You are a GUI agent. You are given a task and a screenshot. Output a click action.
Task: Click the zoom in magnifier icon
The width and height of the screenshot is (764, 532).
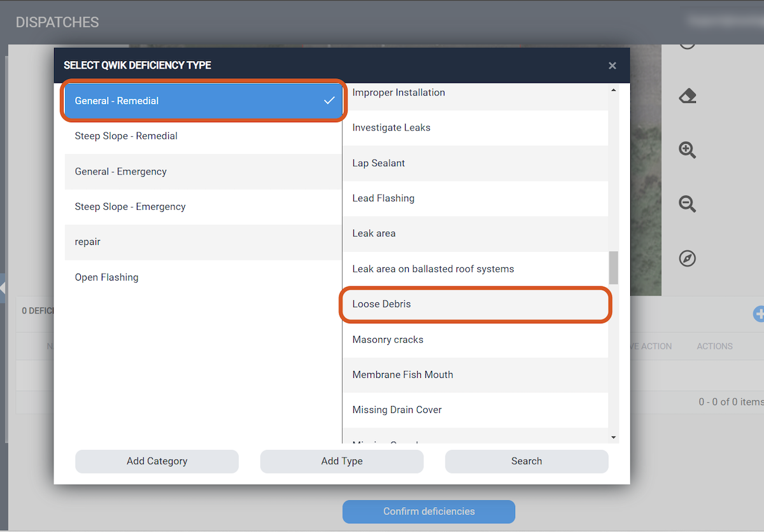pyautogui.click(x=687, y=150)
